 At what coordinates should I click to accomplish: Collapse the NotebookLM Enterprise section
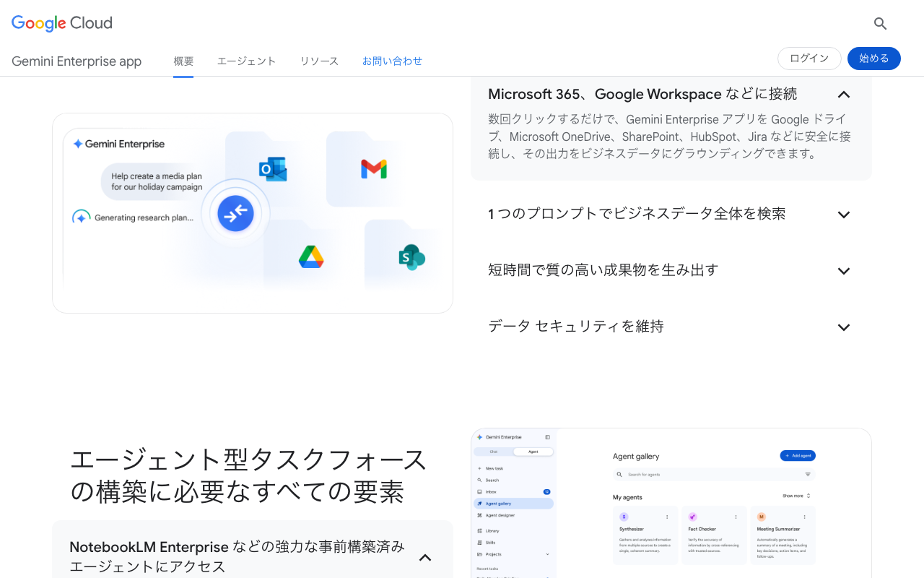425,557
